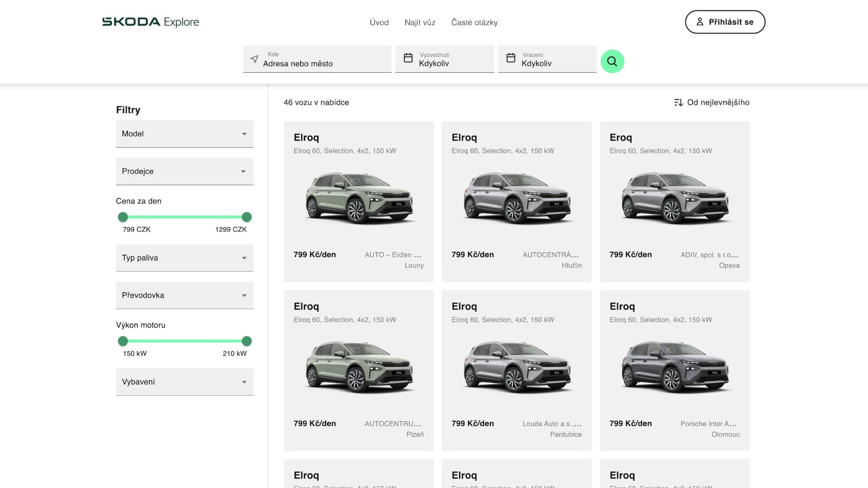868x488 pixels.
Task: Open the Typ paliva dropdown
Action: (x=184, y=258)
